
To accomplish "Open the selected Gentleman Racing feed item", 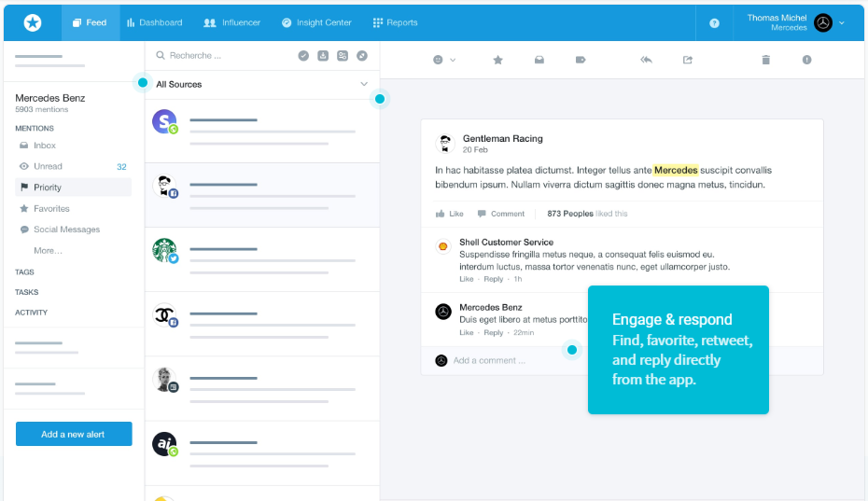I will pos(262,195).
